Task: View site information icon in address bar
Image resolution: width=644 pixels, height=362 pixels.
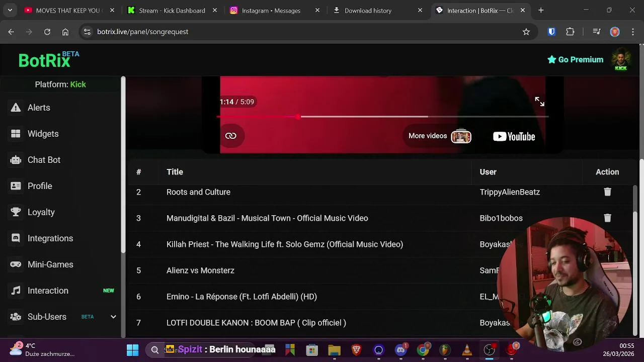Action: (x=87, y=32)
